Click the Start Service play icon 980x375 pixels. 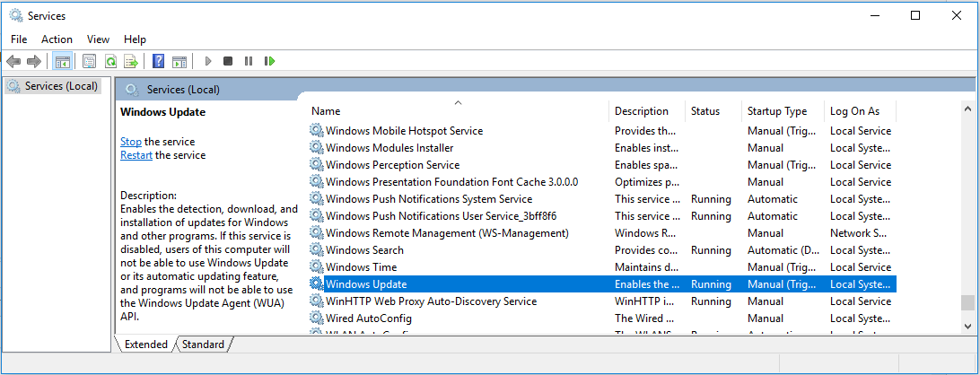pos(208,61)
